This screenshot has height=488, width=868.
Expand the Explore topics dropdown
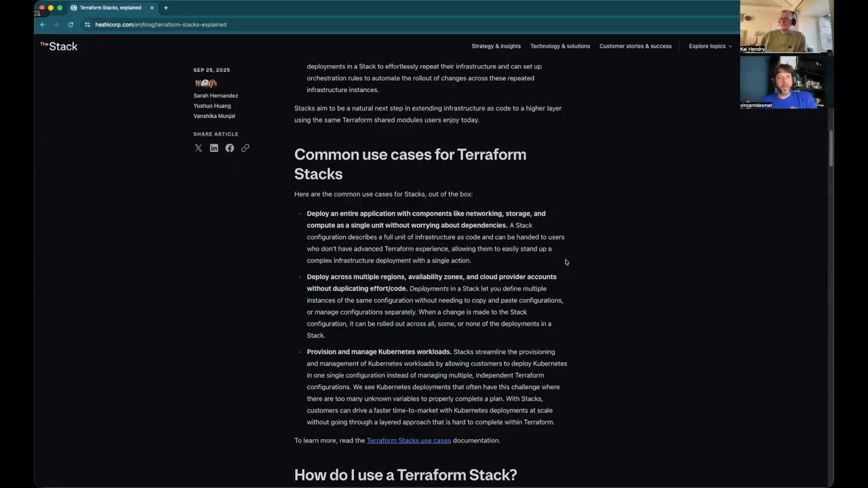tap(710, 46)
